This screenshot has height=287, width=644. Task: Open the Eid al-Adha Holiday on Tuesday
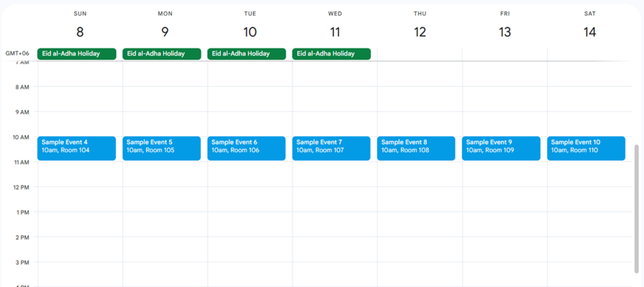click(x=246, y=54)
